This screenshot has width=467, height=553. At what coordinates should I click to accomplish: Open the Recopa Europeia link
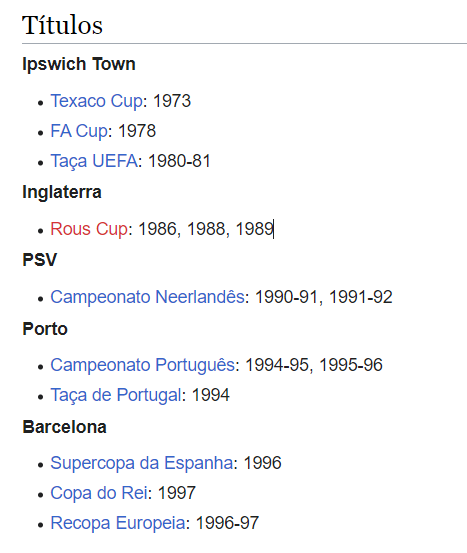(118, 523)
